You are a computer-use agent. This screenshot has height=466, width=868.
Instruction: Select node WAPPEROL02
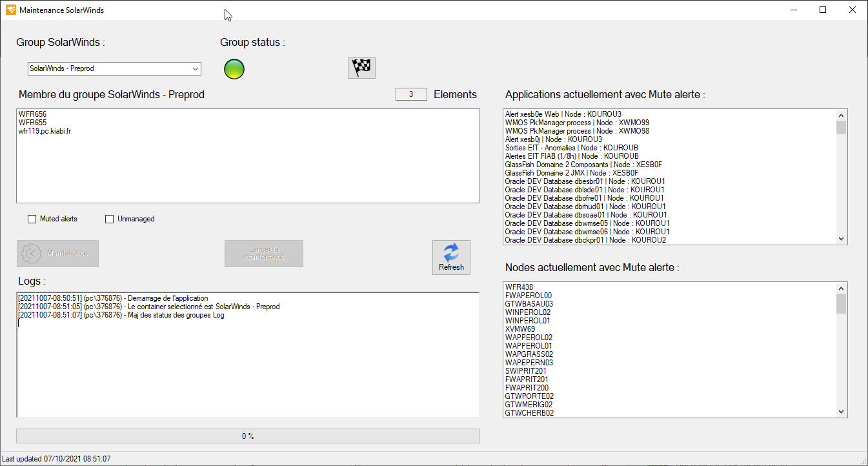pos(529,338)
